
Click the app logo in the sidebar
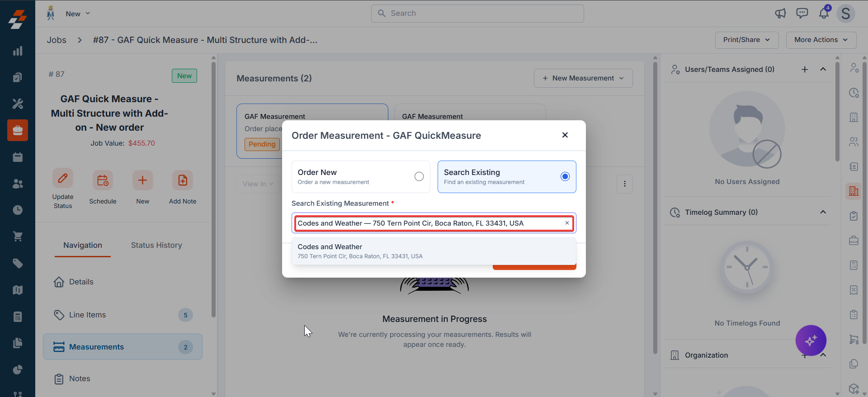(18, 19)
